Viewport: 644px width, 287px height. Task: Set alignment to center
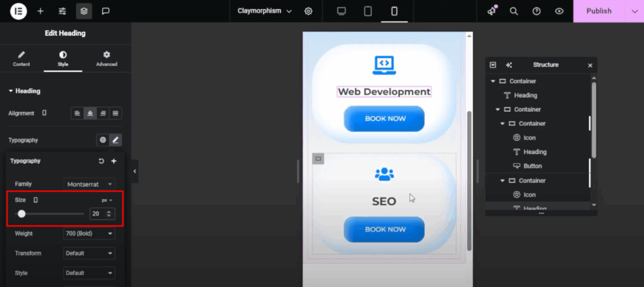point(90,113)
